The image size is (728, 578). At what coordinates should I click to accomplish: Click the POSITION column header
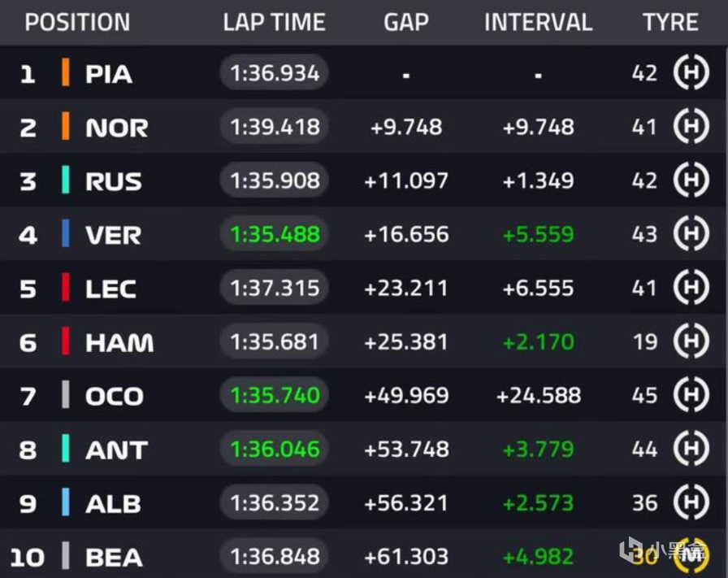point(77,22)
